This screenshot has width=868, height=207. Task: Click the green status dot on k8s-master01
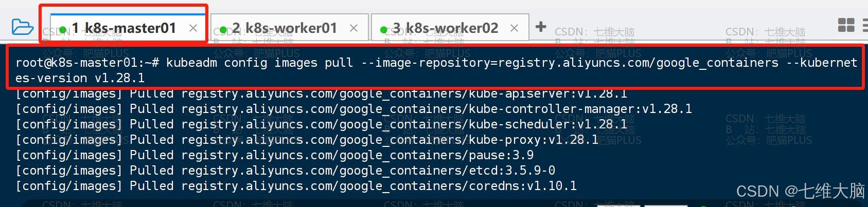(63, 30)
